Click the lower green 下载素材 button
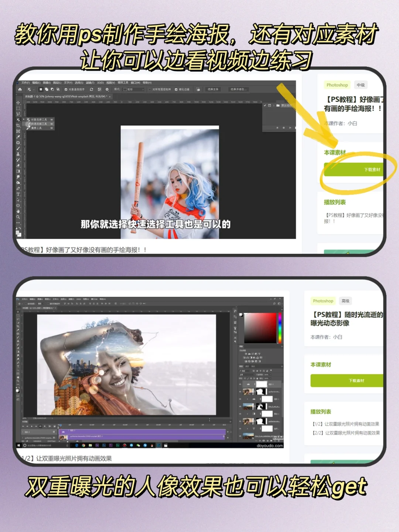 click(347, 381)
